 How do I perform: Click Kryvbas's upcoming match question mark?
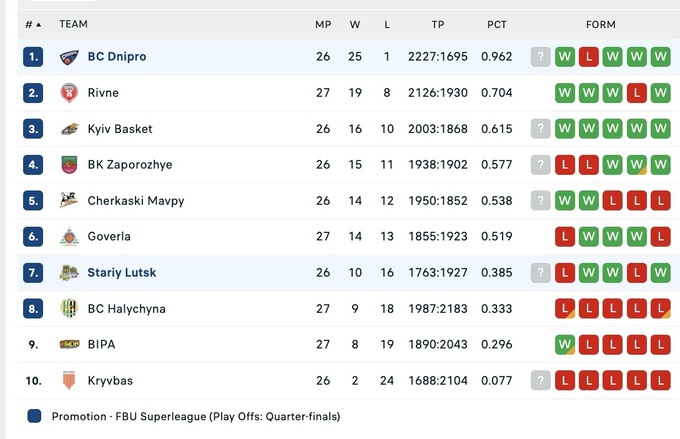pyautogui.click(x=541, y=381)
